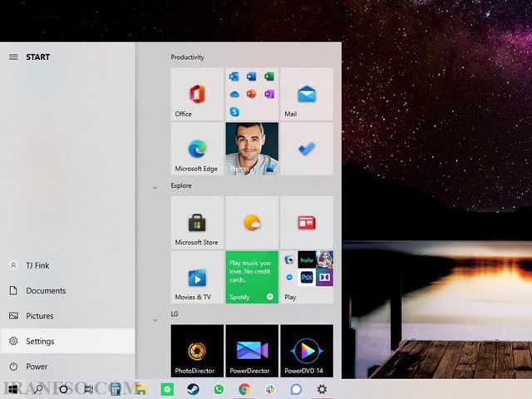Click the Windows Start button on taskbar

tap(13, 389)
